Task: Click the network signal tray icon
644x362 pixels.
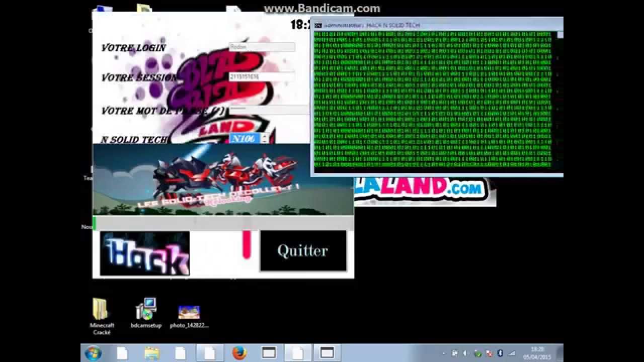Action: point(512,353)
